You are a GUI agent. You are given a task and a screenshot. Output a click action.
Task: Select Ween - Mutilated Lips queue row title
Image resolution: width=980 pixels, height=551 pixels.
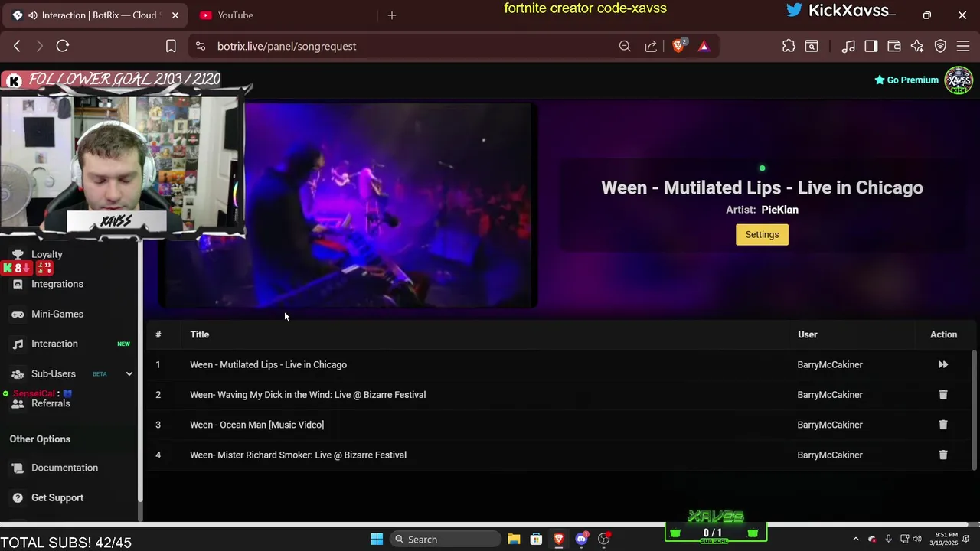pos(268,365)
